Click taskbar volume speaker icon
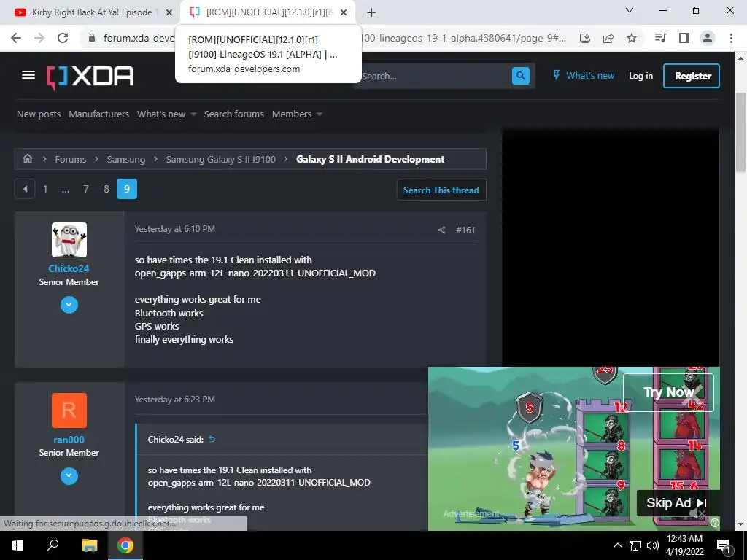Viewport: 747px width, 560px height. tap(653, 545)
